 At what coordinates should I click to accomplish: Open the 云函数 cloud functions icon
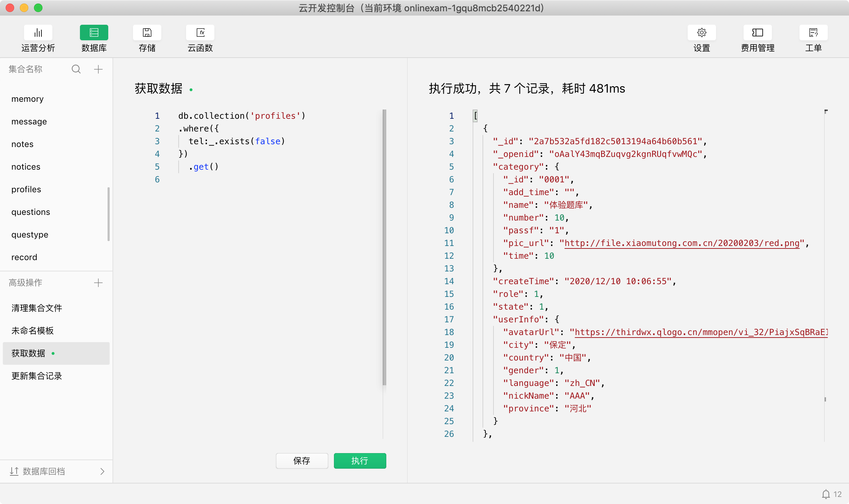tap(200, 33)
